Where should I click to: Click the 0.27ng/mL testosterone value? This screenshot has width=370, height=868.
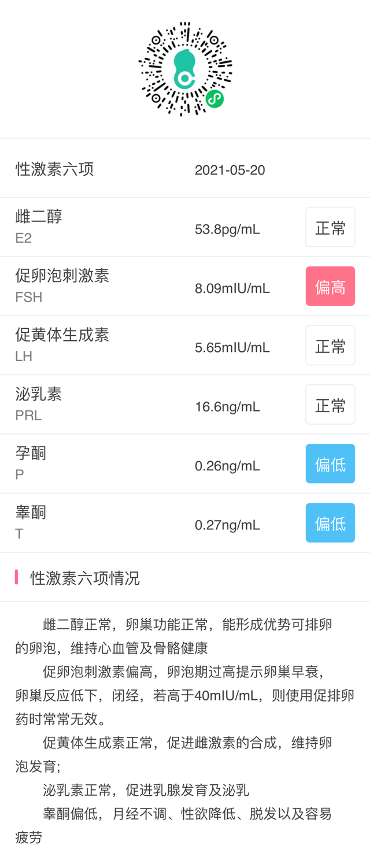point(227,525)
